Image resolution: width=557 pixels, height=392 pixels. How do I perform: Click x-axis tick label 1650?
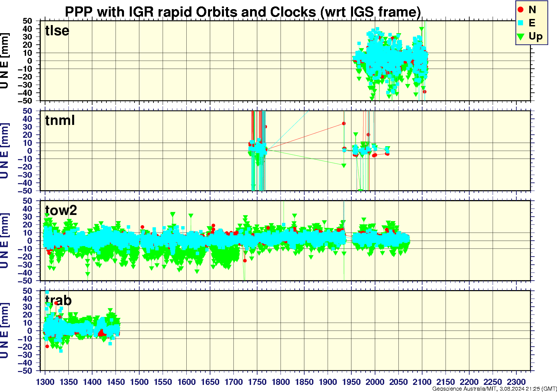210,382
